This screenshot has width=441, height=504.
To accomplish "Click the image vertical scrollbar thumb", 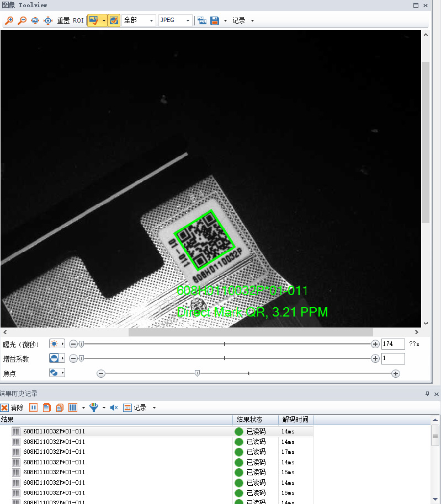I will pyautogui.click(x=426, y=142).
